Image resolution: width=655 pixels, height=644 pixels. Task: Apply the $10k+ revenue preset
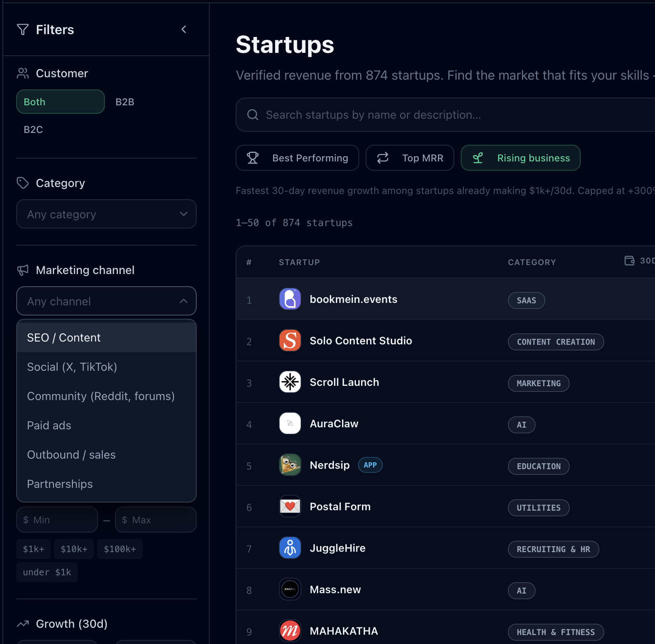tap(74, 549)
